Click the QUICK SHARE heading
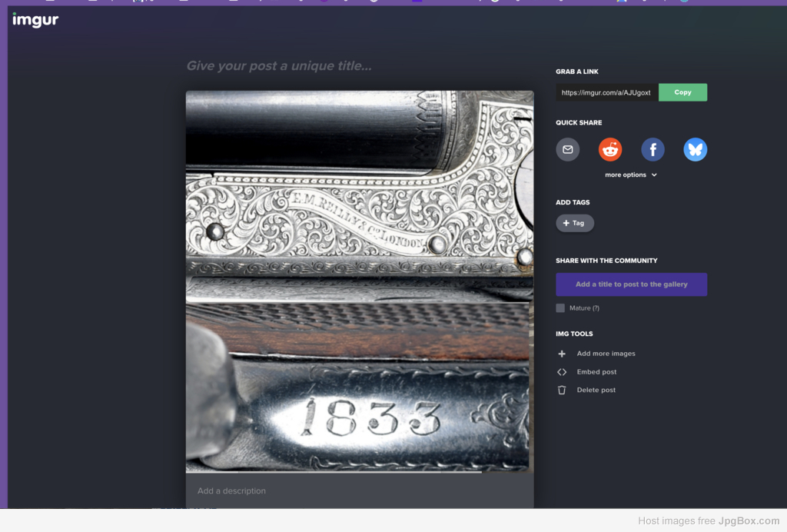Screen dimensions: 787x532 coord(579,122)
